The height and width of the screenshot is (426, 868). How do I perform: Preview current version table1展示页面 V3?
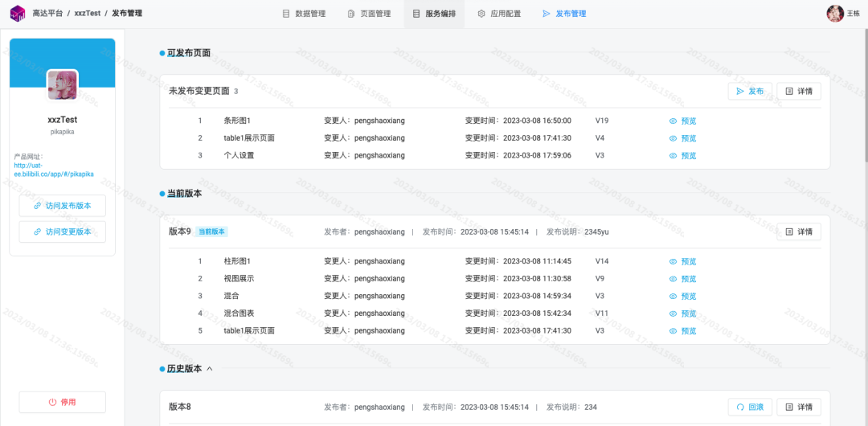(x=682, y=330)
